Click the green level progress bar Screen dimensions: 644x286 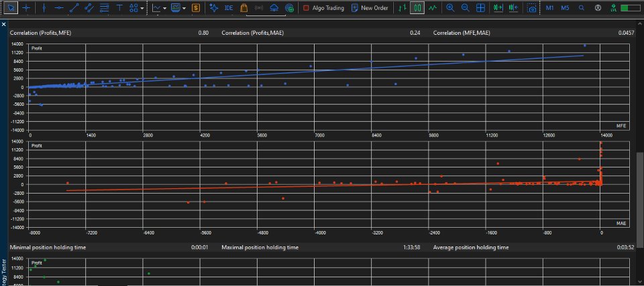click(631, 8)
